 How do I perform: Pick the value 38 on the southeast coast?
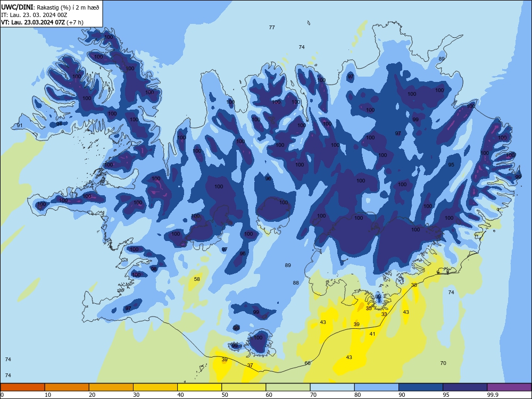[x=414, y=285]
